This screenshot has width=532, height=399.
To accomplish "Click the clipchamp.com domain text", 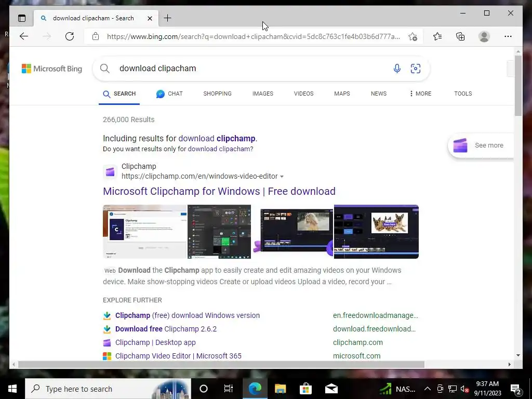I will point(358,343).
